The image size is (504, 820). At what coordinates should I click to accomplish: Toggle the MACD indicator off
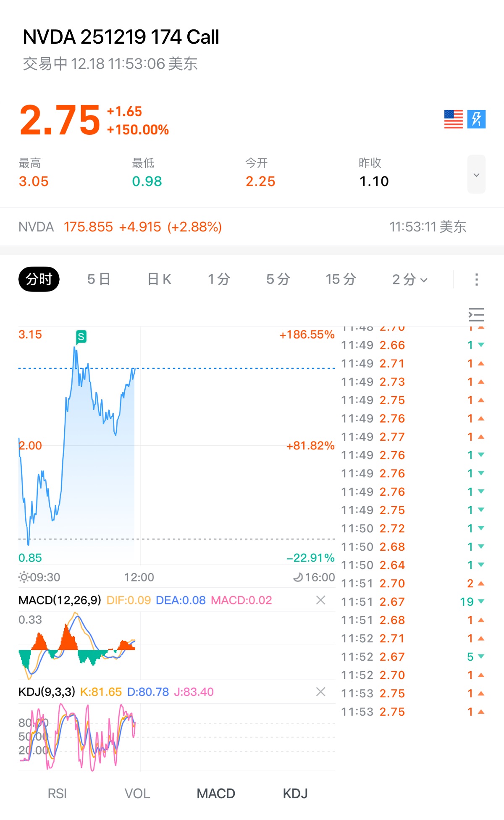216,794
